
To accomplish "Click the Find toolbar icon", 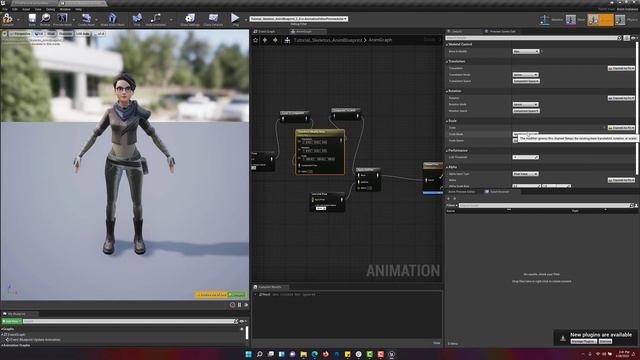I will pos(137,18).
